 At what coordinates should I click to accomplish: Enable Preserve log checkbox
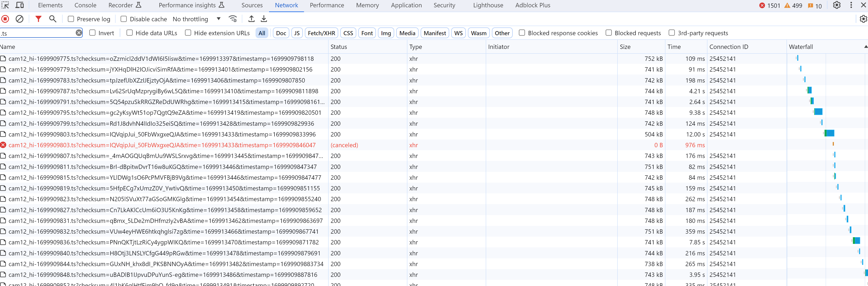point(71,19)
